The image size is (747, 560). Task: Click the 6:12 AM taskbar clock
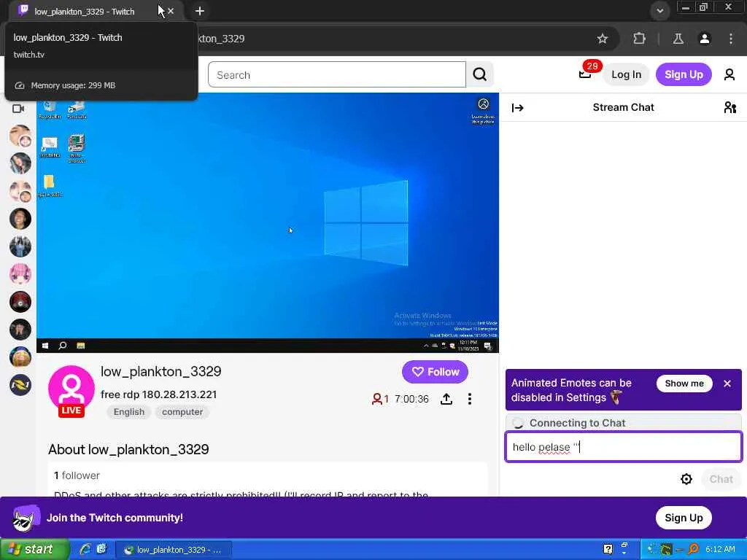[720, 550]
